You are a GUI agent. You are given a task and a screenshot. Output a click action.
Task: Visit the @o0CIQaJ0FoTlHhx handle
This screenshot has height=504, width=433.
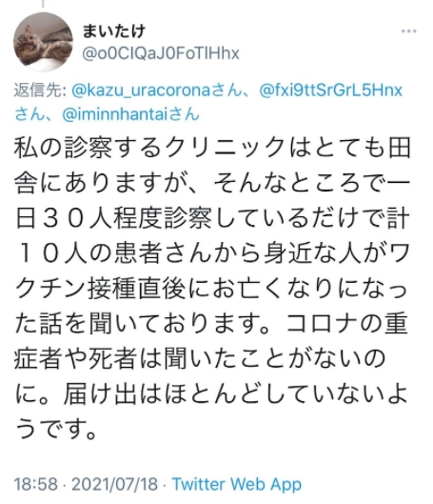[161, 53]
